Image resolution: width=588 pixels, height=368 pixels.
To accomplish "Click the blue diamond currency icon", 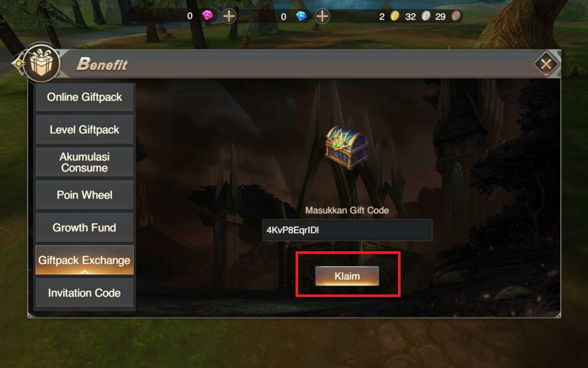I will point(301,16).
